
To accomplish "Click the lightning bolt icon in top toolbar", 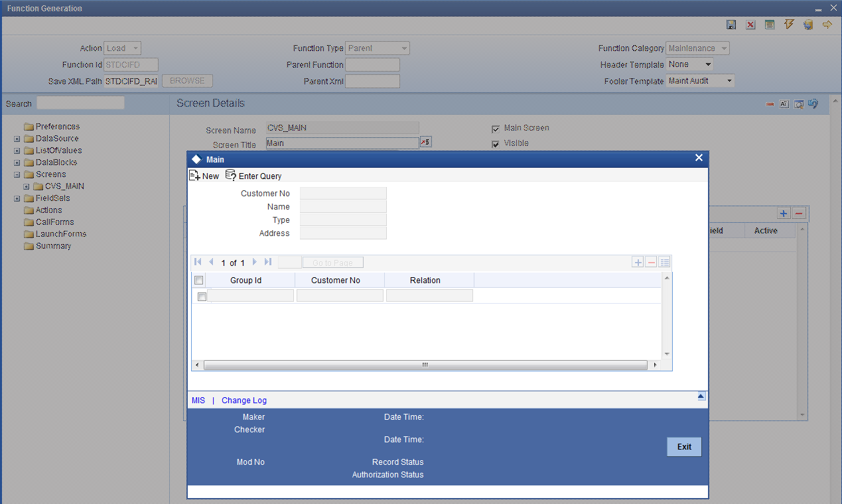I will click(x=789, y=25).
